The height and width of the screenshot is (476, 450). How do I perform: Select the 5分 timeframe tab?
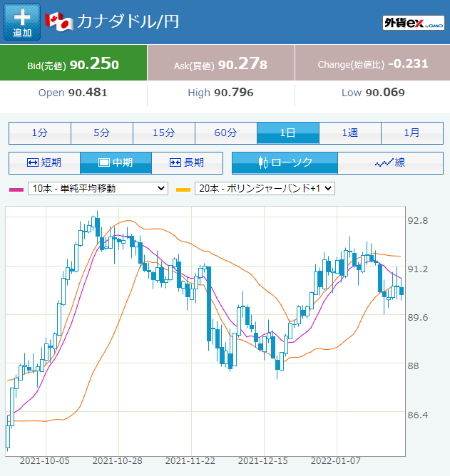102,133
